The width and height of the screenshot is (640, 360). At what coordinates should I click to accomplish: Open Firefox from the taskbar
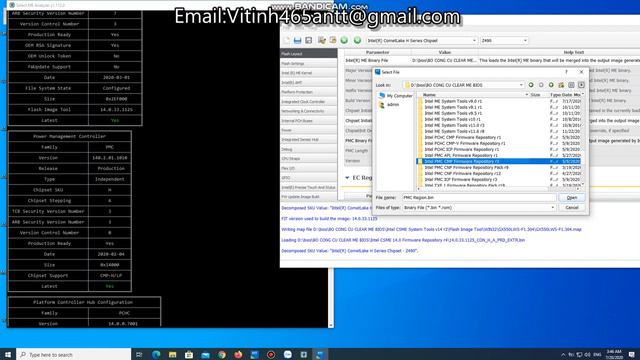pyautogui.click(x=238, y=354)
